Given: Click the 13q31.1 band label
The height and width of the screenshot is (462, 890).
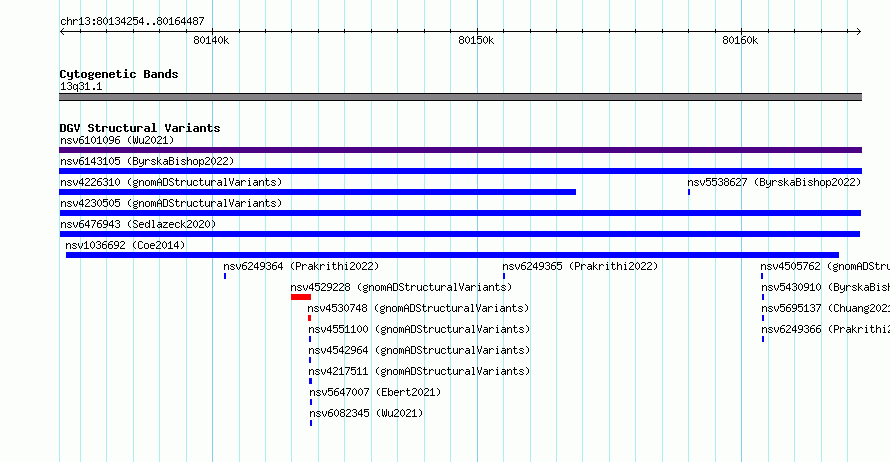Looking at the screenshot, I should [81, 86].
